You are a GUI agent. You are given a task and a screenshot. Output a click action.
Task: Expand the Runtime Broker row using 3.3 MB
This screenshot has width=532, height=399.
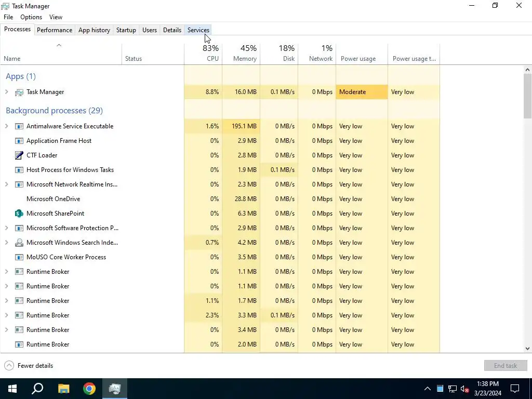pyautogui.click(x=6, y=315)
